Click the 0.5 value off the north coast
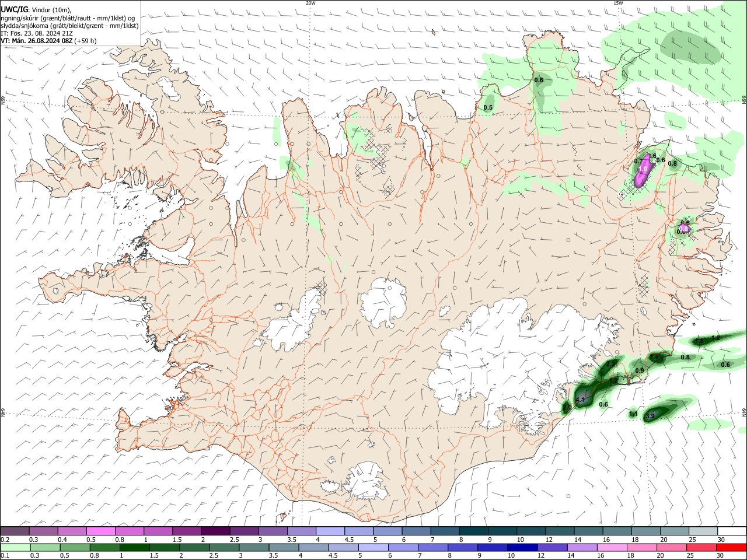 (488, 107)
